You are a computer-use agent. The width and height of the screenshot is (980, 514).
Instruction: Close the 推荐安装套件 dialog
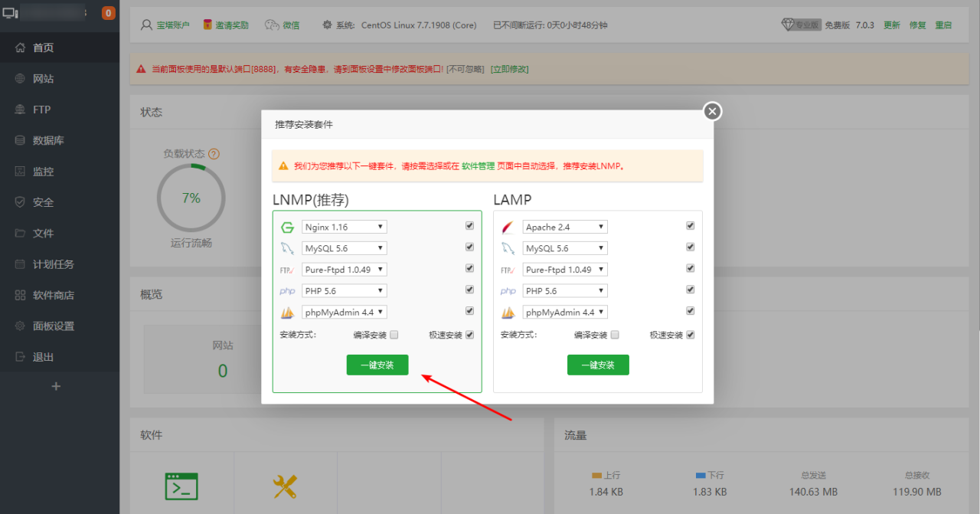(x=712, y=112)
